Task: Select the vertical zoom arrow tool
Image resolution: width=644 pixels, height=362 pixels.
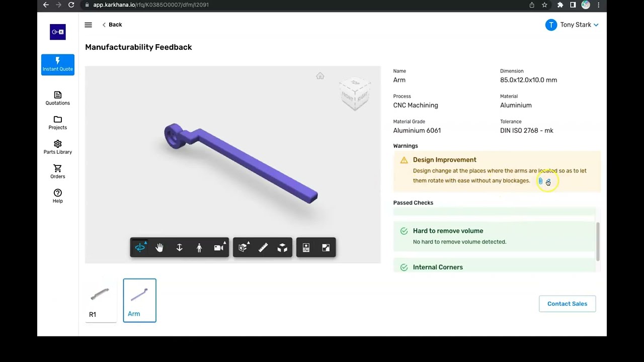Action: point(179,247)
